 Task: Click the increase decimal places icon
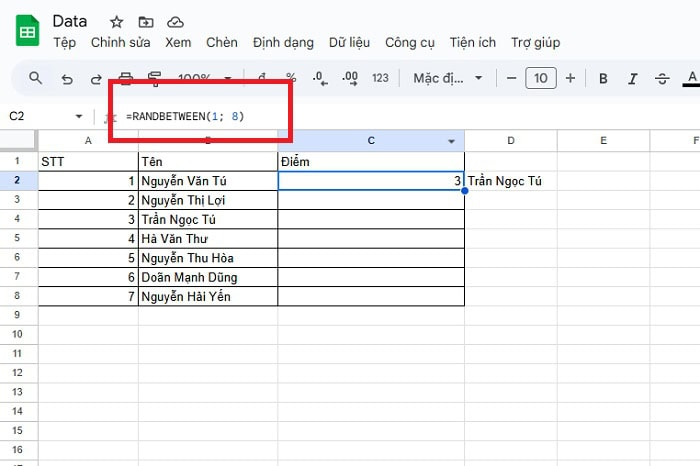[349, 78]
